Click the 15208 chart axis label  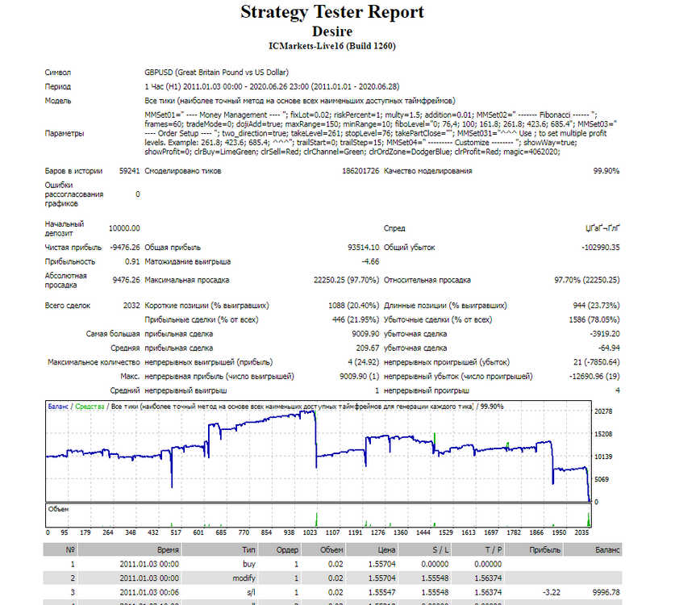coord(603,434)
